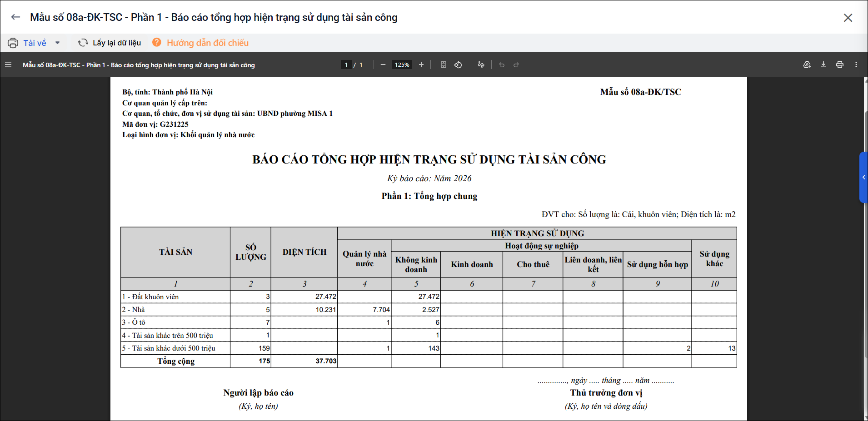Click the page number input field
This screenshot has width=868, height=421.
(346, 64)
